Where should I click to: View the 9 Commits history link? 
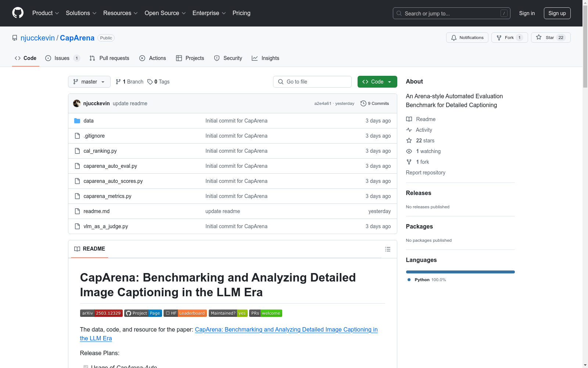tap(375, 103)
